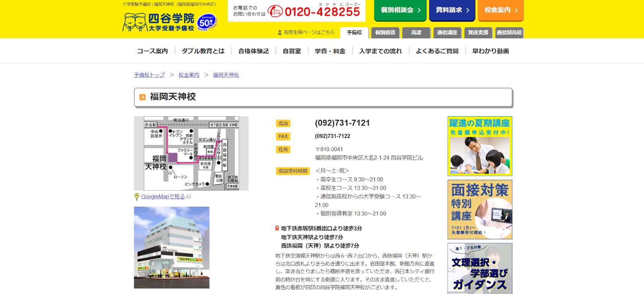Open the 躍進の夏期講座 banner
This screenshot has width=644, height=294.
(480, 146)
